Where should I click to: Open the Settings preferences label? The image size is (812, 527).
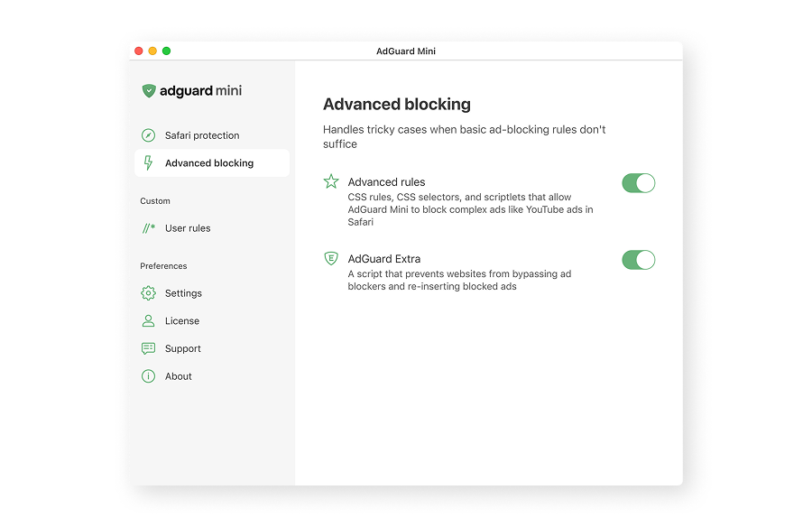click(x=183, y=293)
